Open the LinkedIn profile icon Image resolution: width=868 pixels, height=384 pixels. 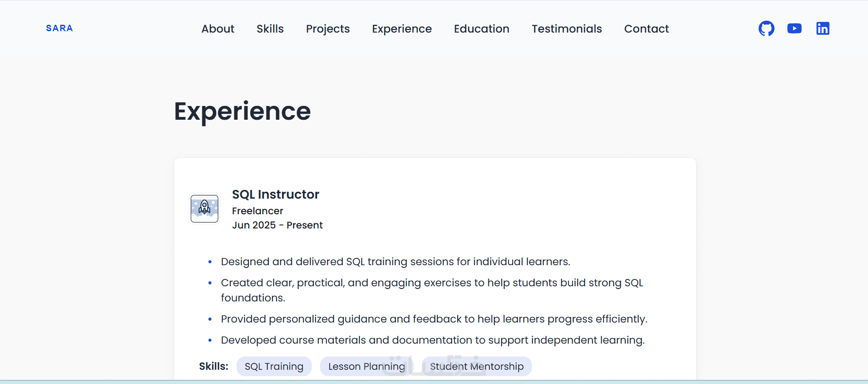pos(823,28)
